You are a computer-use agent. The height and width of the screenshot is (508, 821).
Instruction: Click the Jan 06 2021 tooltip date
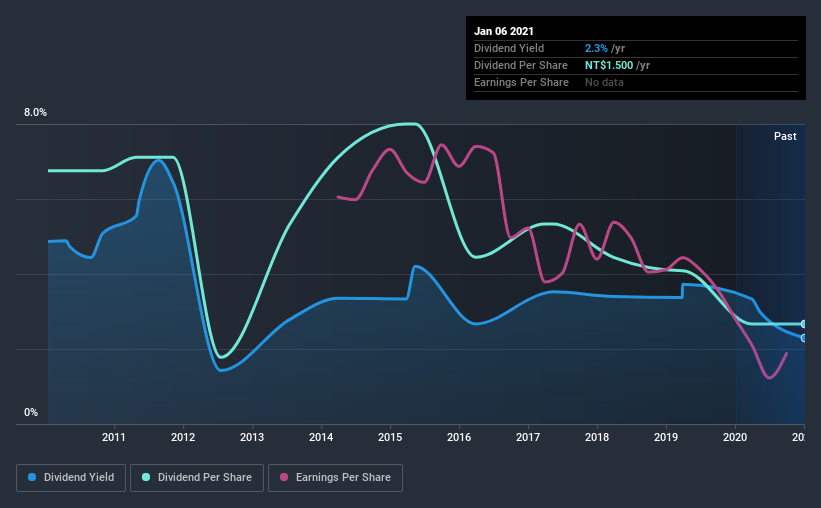click(x=504, y=31)
